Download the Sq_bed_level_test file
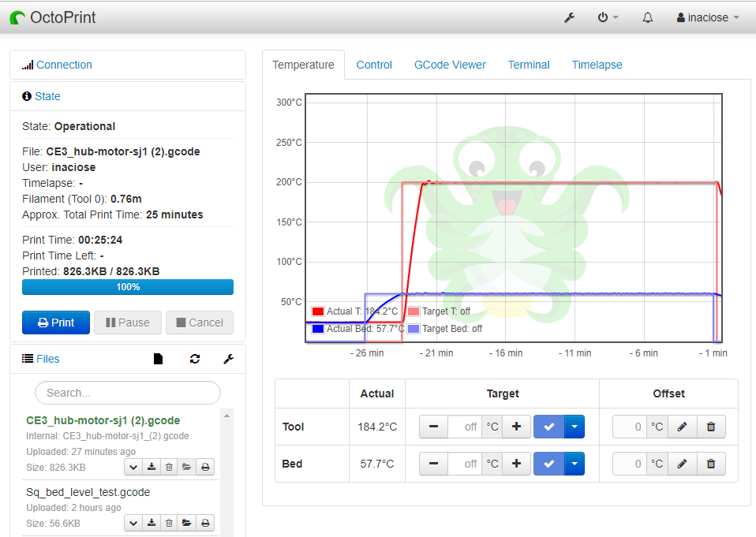 pos(152,523)
